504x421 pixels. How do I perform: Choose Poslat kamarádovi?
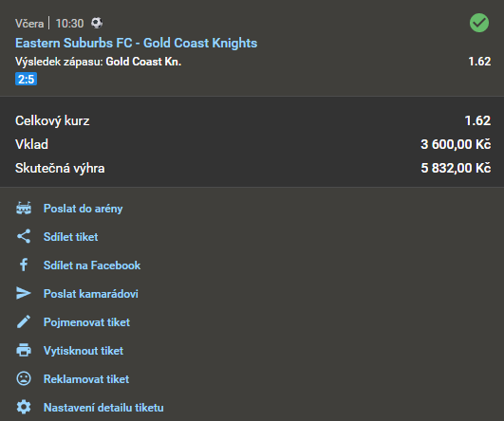[91, 294]
